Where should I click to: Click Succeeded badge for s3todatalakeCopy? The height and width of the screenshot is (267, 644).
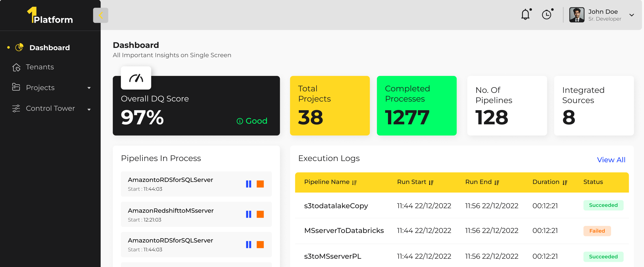603,205
